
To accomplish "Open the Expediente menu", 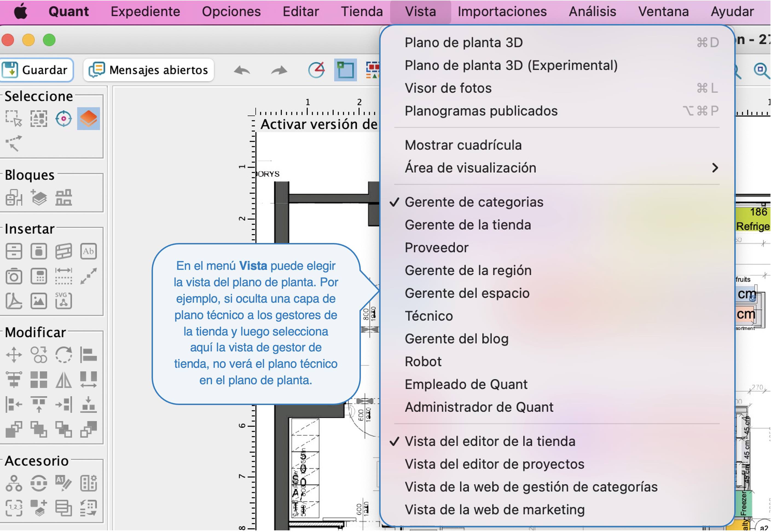I will 145,12.
